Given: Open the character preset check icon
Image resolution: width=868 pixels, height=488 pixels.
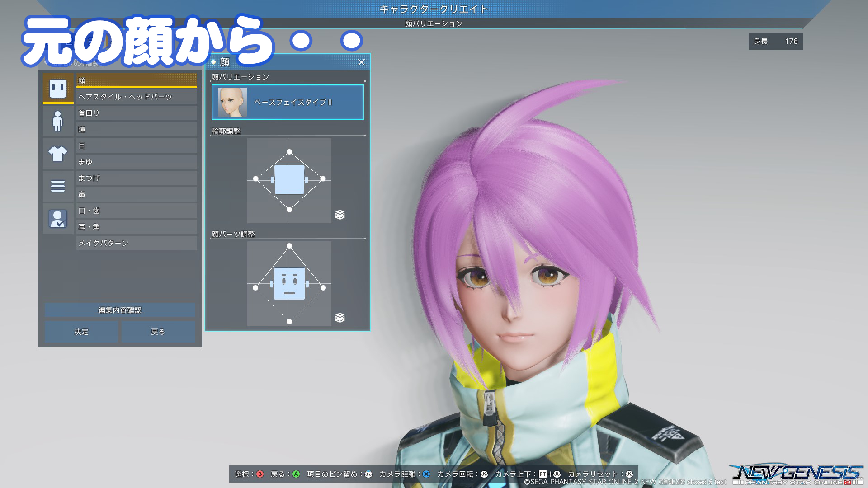Looking at the screenshot, I should (58, 219).
